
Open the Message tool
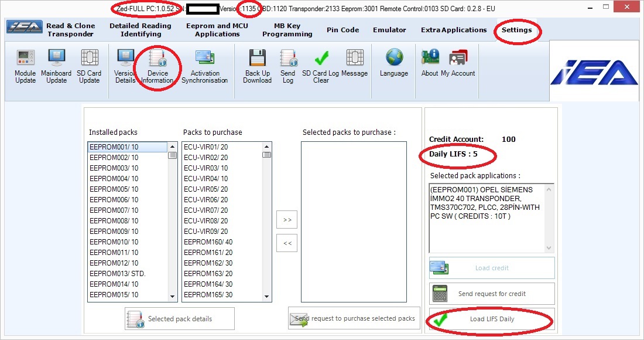pyautogui.click(x=354, y=63)
